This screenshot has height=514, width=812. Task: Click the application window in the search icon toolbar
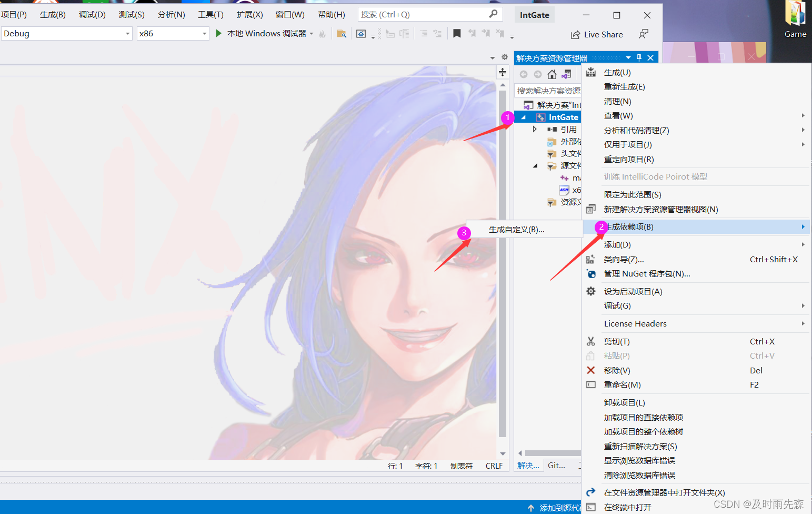point(361,34)
